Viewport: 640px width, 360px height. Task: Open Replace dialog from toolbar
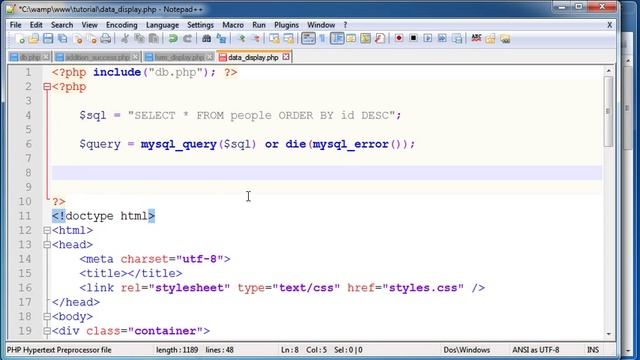(221, 39)
